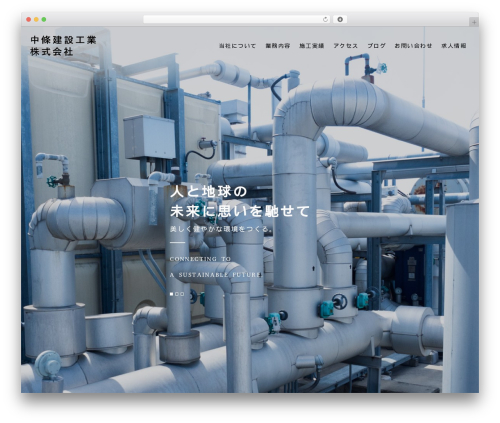This screenshot has width=500, height=423.
Task: Open the ブログ page
Action: [376, 46]
